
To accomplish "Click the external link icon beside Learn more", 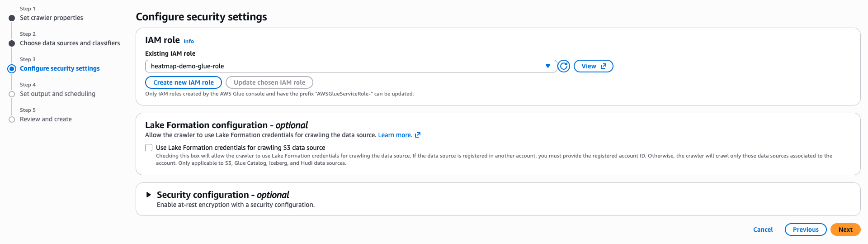I will (418, 135).
